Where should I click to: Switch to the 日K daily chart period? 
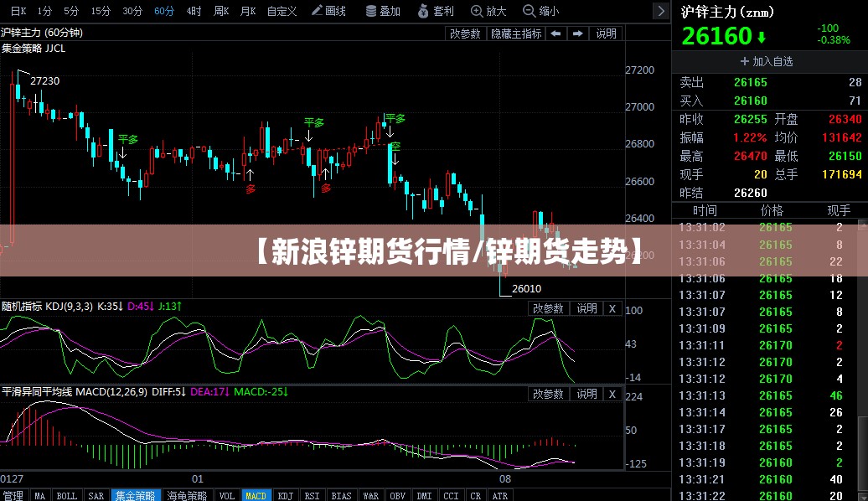click(18, 11)
